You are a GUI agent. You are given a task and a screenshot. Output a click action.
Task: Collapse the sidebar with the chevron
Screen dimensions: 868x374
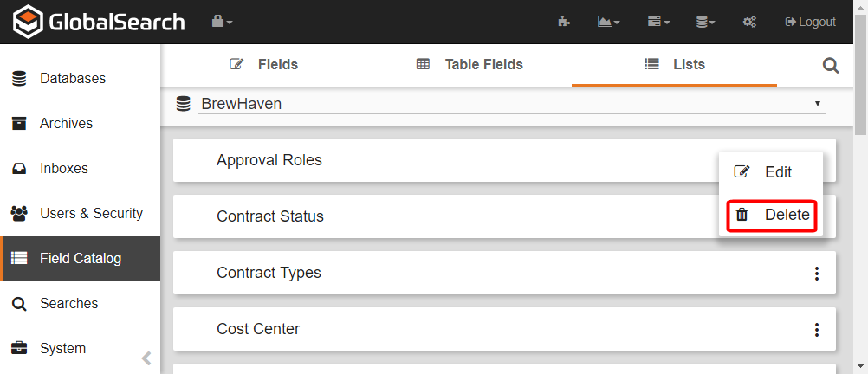click(146, 358)
